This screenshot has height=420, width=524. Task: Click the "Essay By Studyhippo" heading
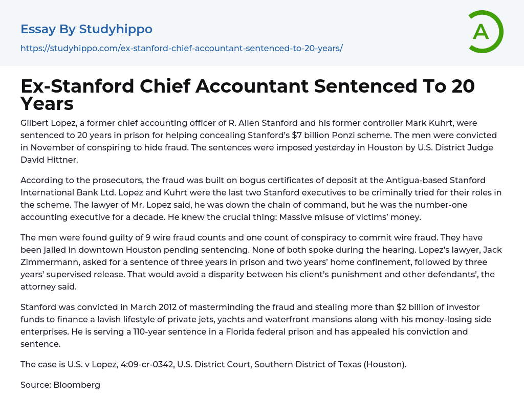(86, 29)
